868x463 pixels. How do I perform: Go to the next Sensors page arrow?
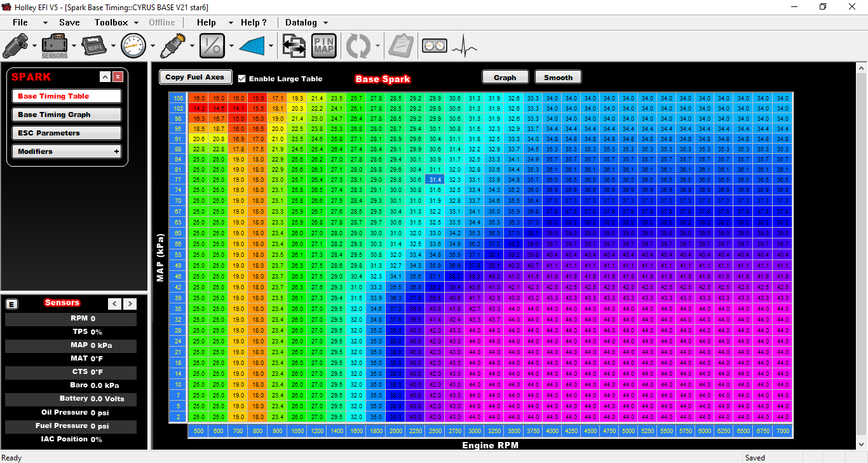[130, 304]
